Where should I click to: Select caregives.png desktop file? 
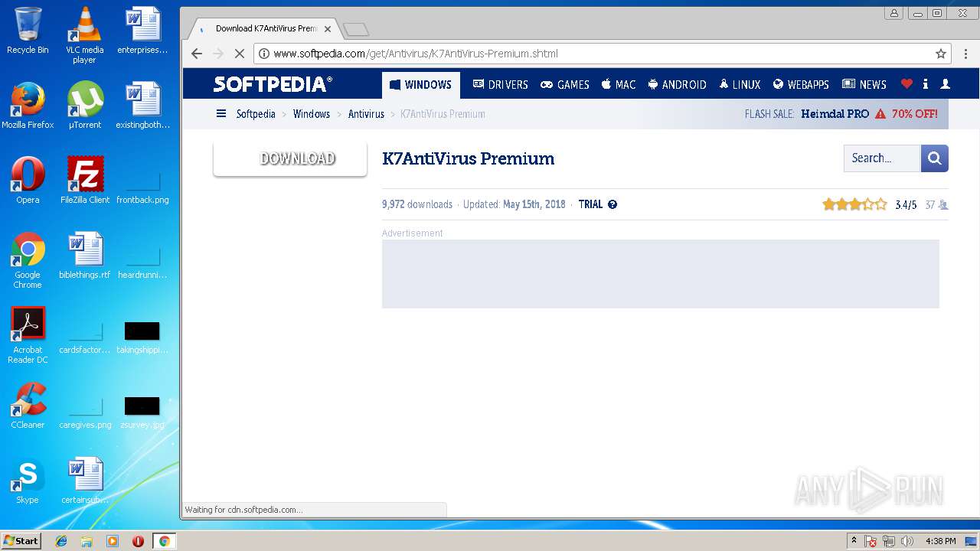pyautogui.click(x=84, y=413)
